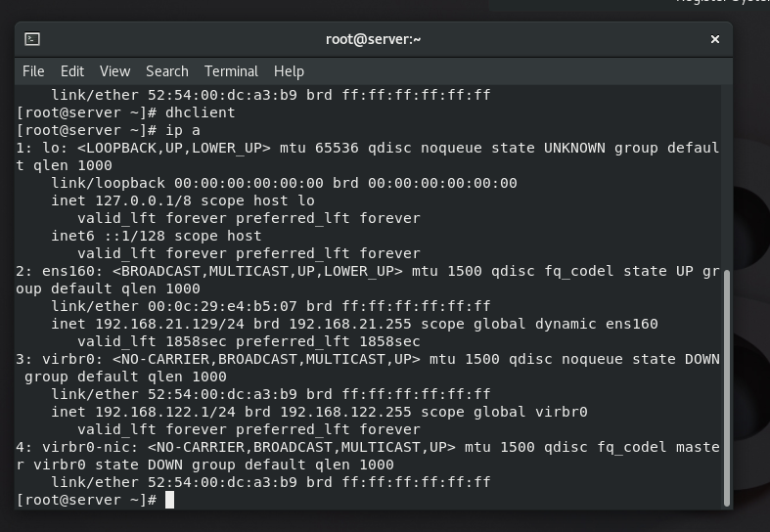The width and height of the screenshot is (770, 532).
Task: Click the "4: virbr0-nic:" interface label
Action: [76, 447]
